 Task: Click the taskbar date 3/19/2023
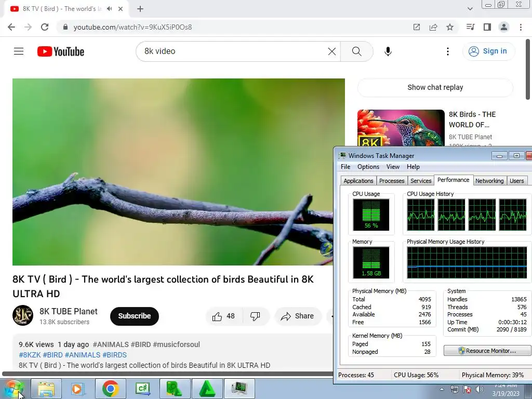click(x=506, y=394)
